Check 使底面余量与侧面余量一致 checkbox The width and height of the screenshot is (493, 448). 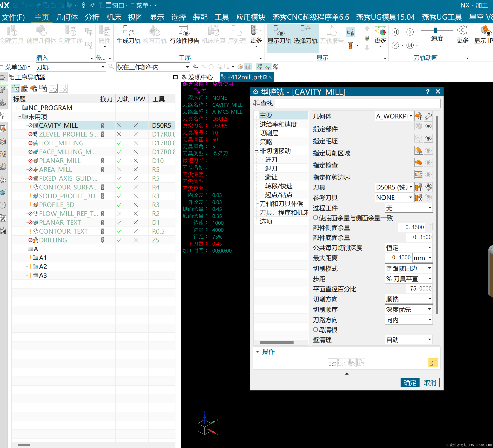315,217
